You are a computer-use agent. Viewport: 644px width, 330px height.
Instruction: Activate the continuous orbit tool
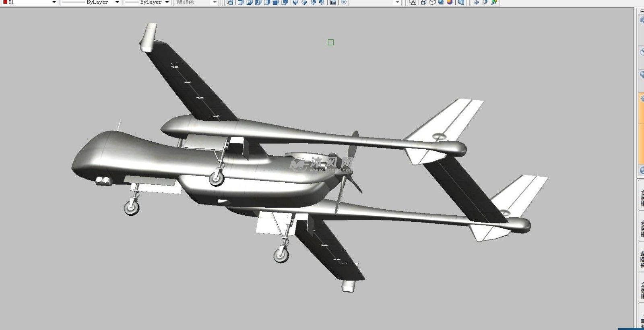[494, 2]
